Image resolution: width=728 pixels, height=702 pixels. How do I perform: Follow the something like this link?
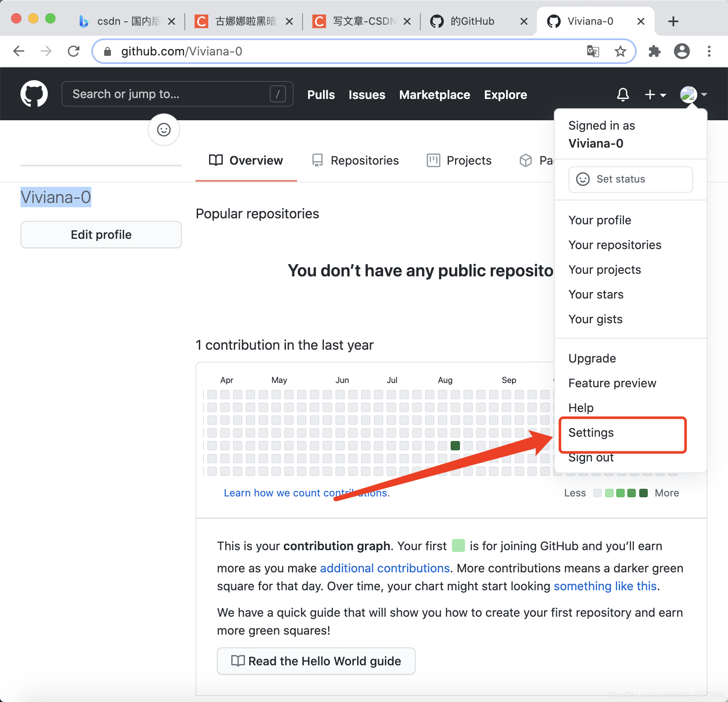tap(605, 586)
